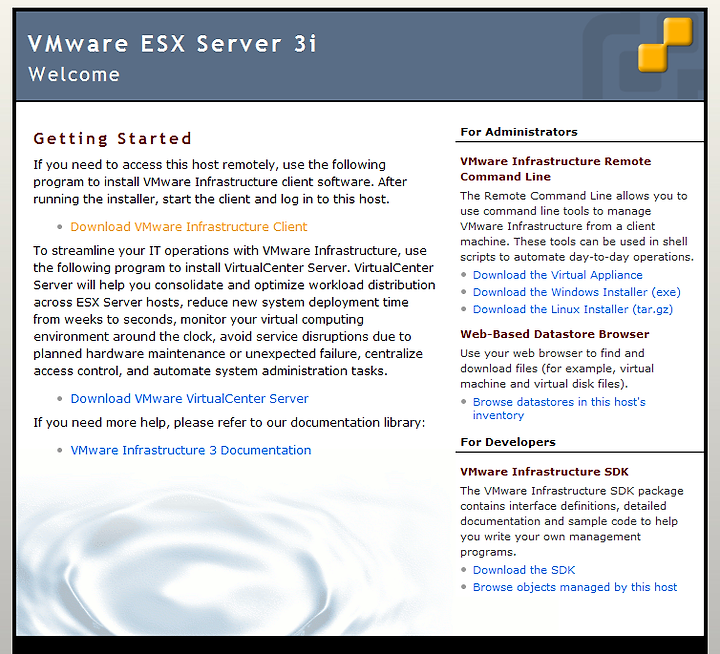Viewport: 720px width, 654px height.
Task: Open VMware Infrastructure 3 Documentation link
Action: tap(191, 450)
